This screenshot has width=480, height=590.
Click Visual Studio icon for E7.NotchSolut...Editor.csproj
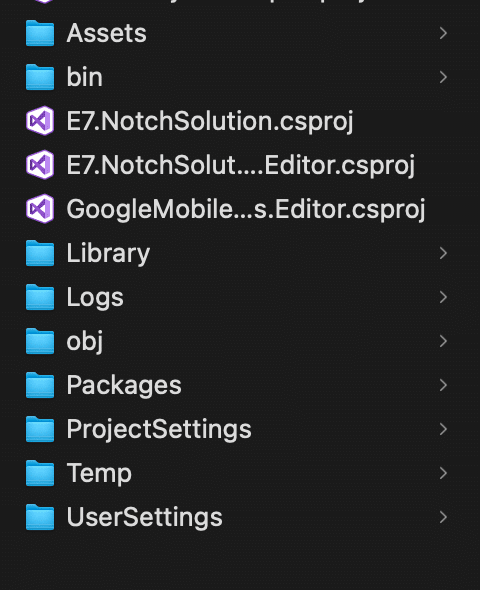tap(40, 165)
